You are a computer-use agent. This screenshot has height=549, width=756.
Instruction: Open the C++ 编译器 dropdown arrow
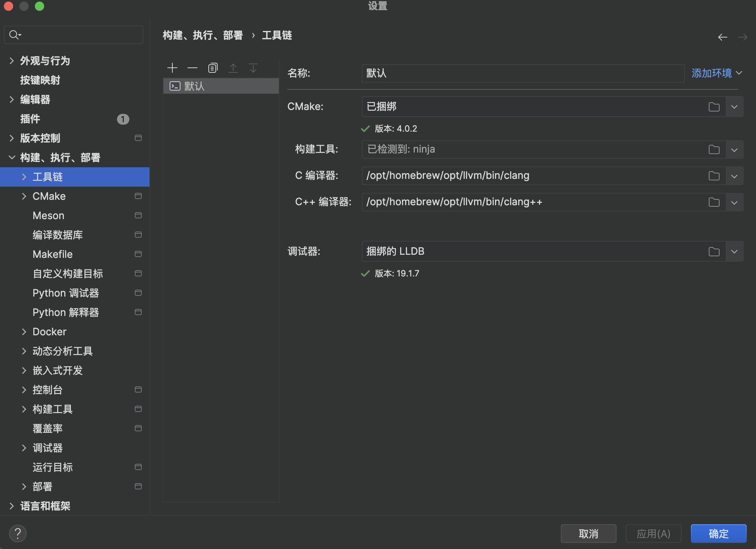coord(734,202)
